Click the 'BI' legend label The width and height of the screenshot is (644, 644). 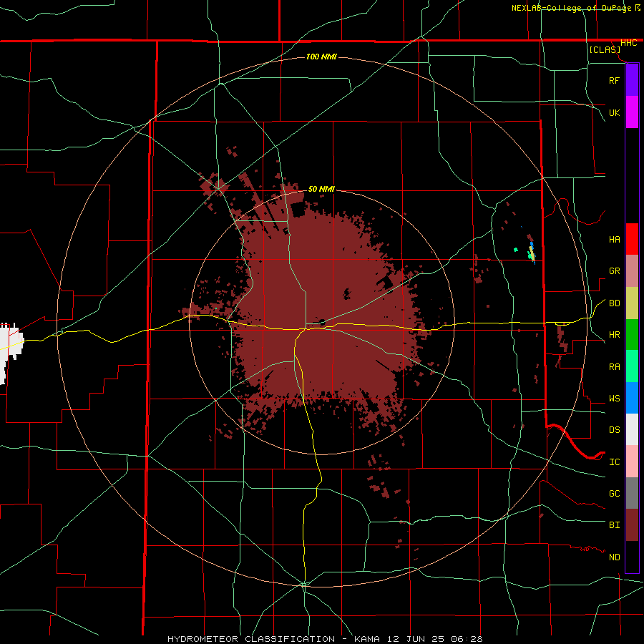[614, 525]
